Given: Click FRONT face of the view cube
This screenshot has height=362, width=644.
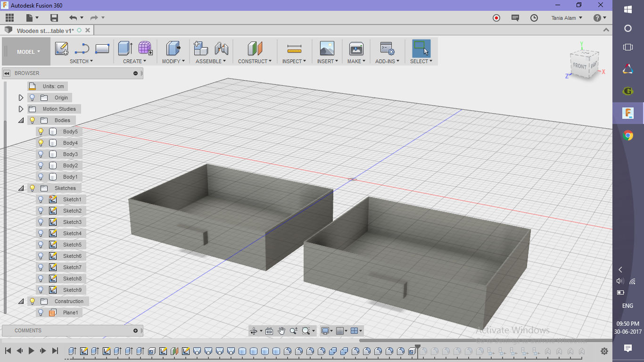Looking at the screenshot, I should click(x=579, y=66).
